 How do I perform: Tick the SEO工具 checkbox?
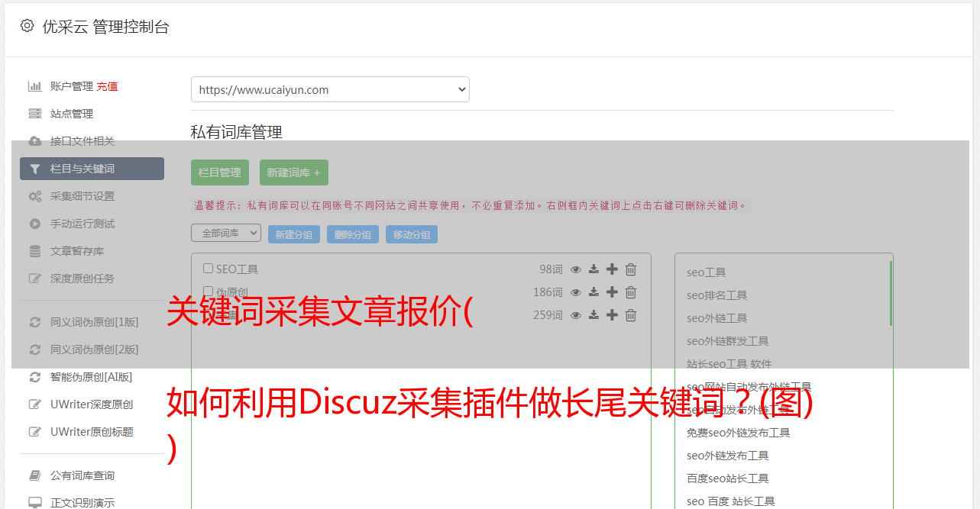tap(208, 269)
